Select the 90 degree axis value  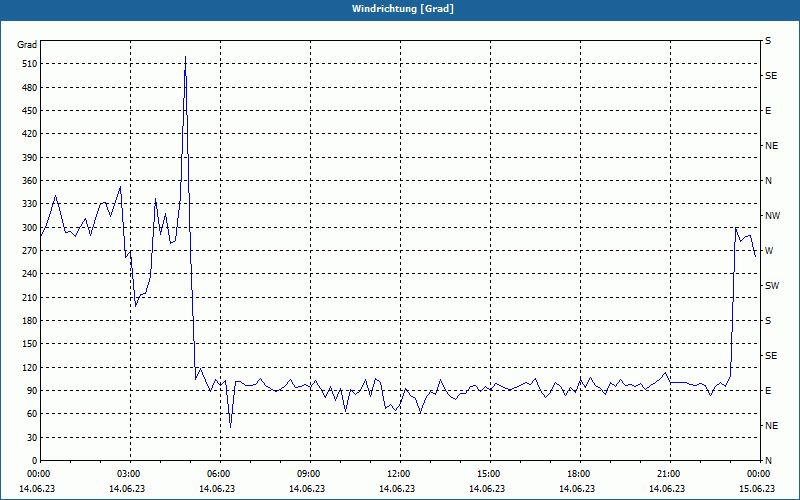click(32, 391)
